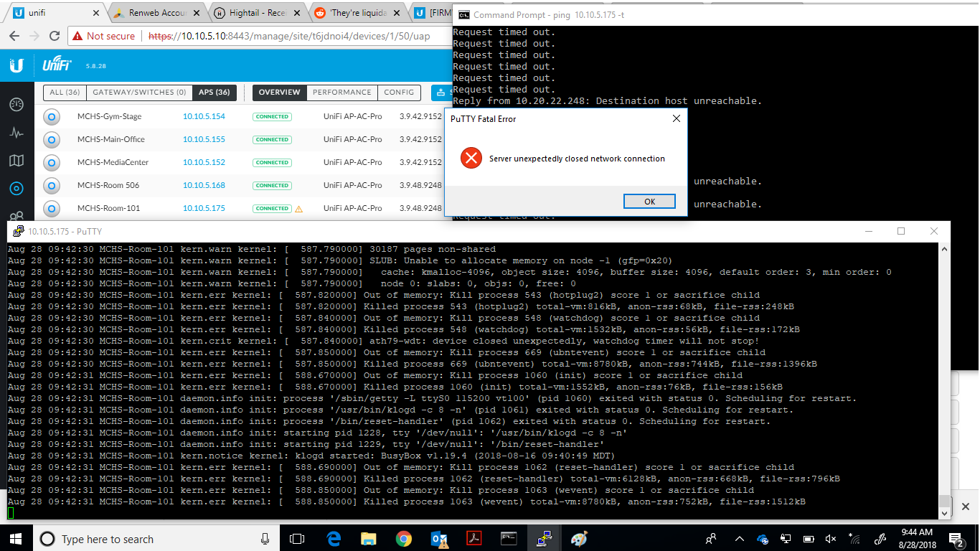The image size is (980, 551).
Task: Click the MCHS-Gym-Stage access point icon
Action: coord(52,117)
